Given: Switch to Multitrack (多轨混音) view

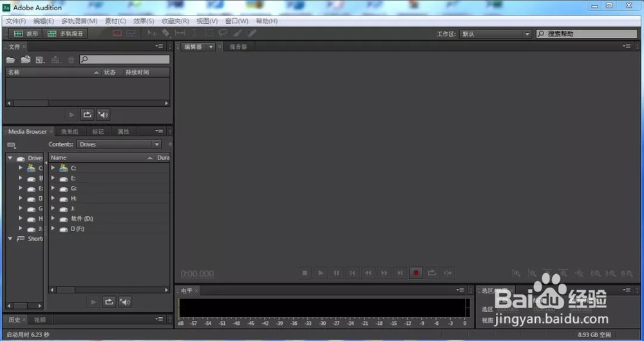Looking at the screenshot, I should point(66,33).
